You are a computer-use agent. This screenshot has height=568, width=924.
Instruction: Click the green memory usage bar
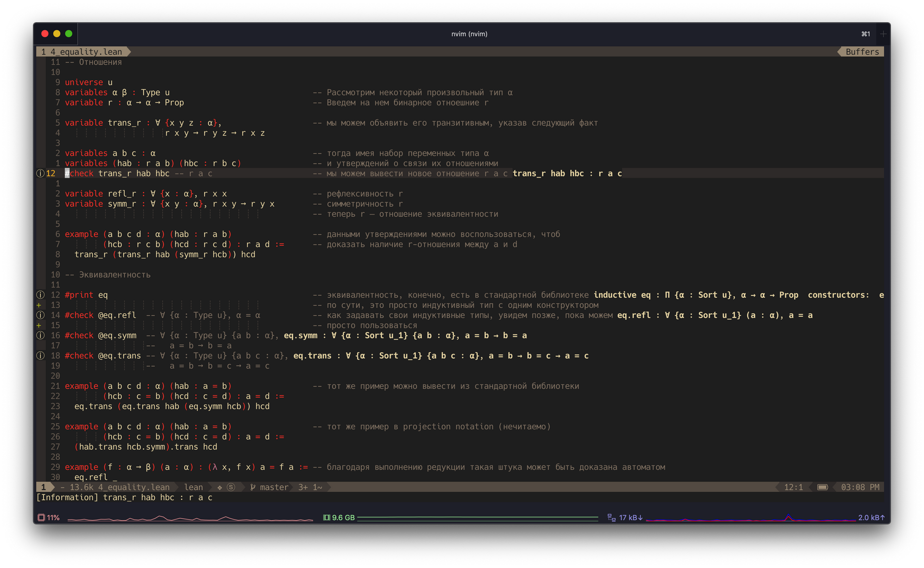coord(478,518)
